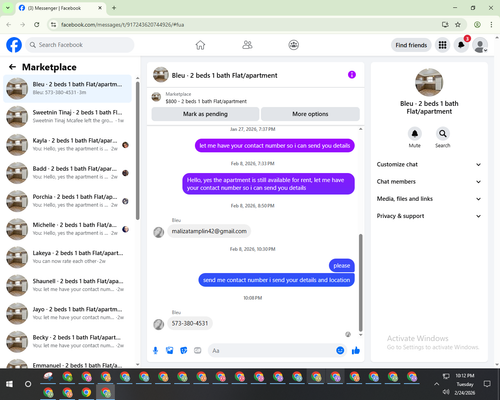This screenshot has width=500, height=400.
Task: Open the notifications bell
Action: pos(461,45)
